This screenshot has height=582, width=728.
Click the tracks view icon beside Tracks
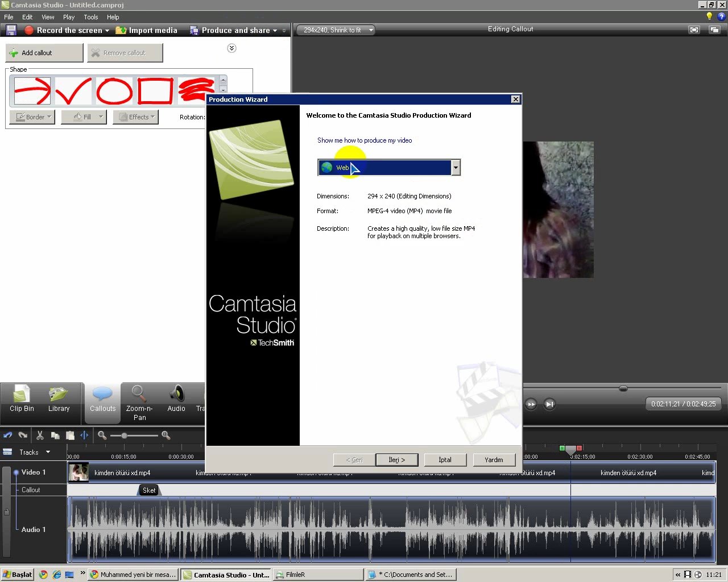point(8,452)
